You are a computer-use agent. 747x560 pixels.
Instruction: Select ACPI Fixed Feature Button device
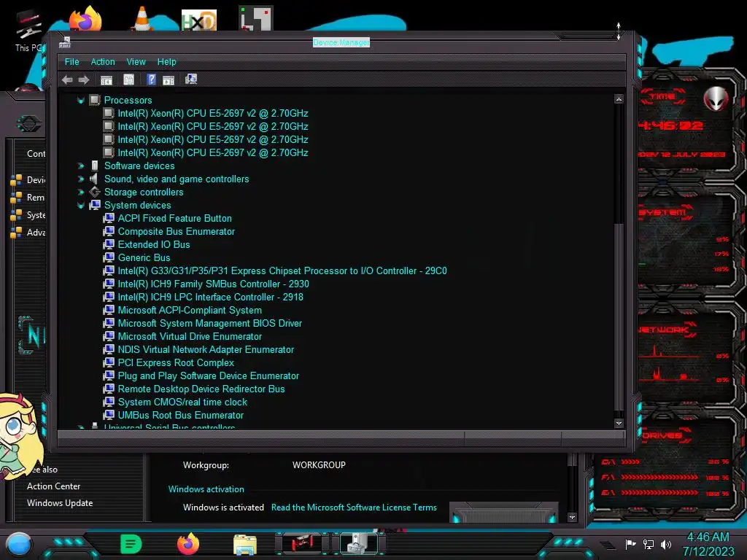[x=175, y=219]
